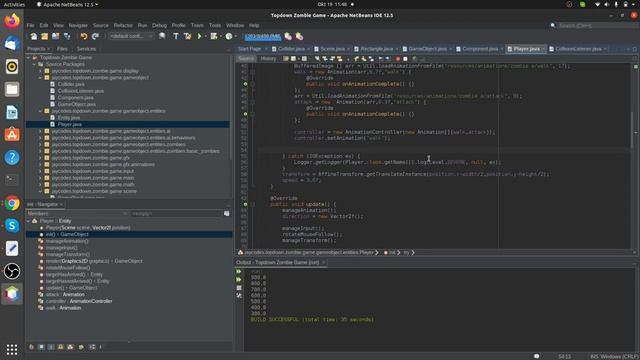This screenshot has height=360, width=640.
Task: Click Activities in the top bar
Action: (x=14, y=4)
